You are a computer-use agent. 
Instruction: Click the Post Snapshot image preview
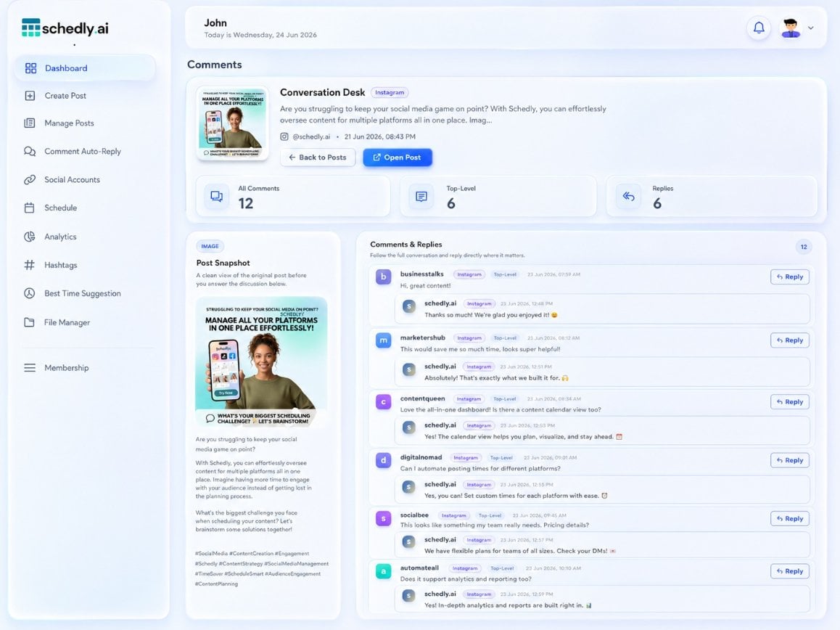[261, 362]
